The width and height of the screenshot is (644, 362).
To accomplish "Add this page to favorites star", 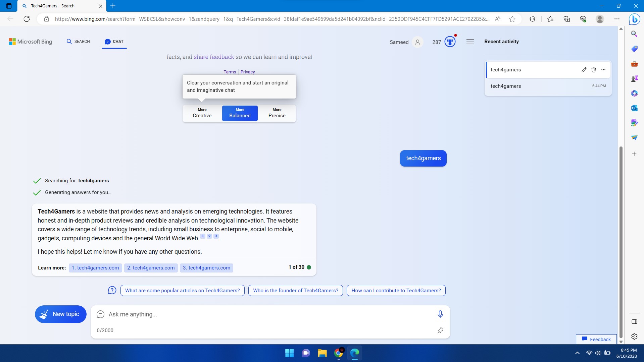I will coord(512,19).
